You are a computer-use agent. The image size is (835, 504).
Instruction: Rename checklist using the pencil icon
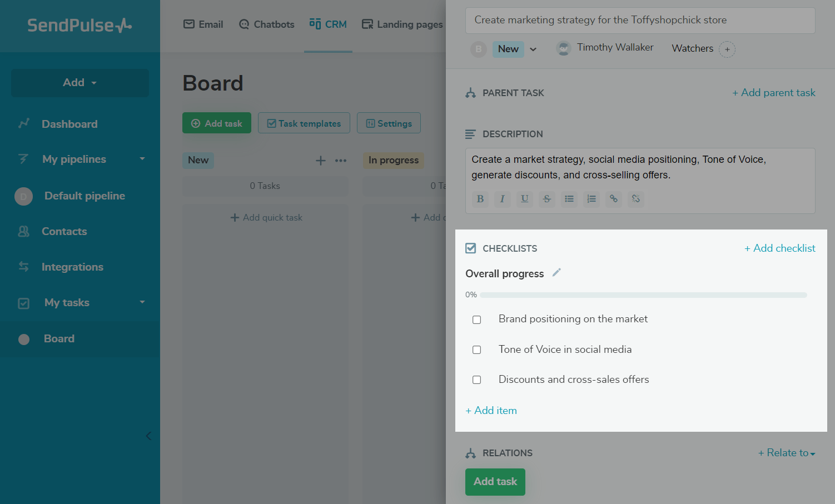[556, 272]
